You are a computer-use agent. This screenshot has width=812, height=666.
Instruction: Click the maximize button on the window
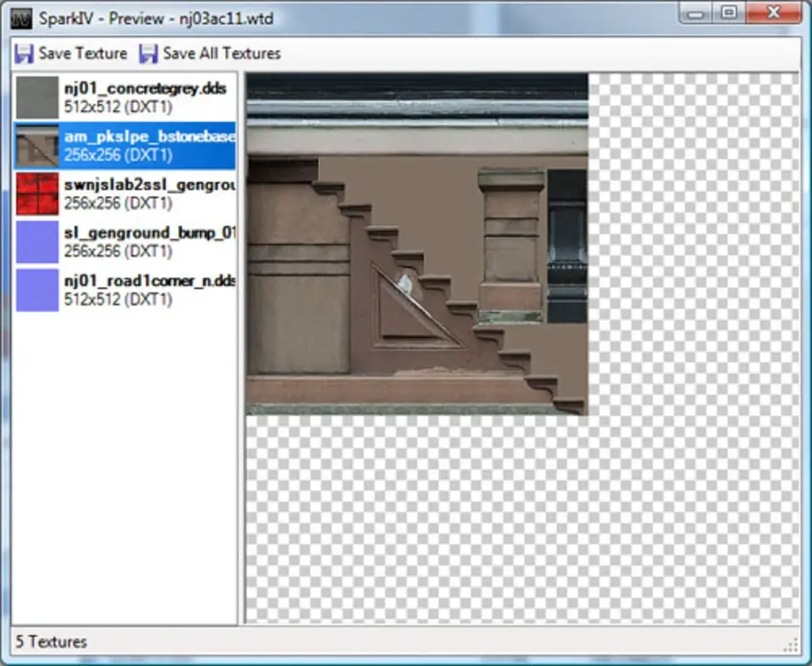click(x=730, y=13)
